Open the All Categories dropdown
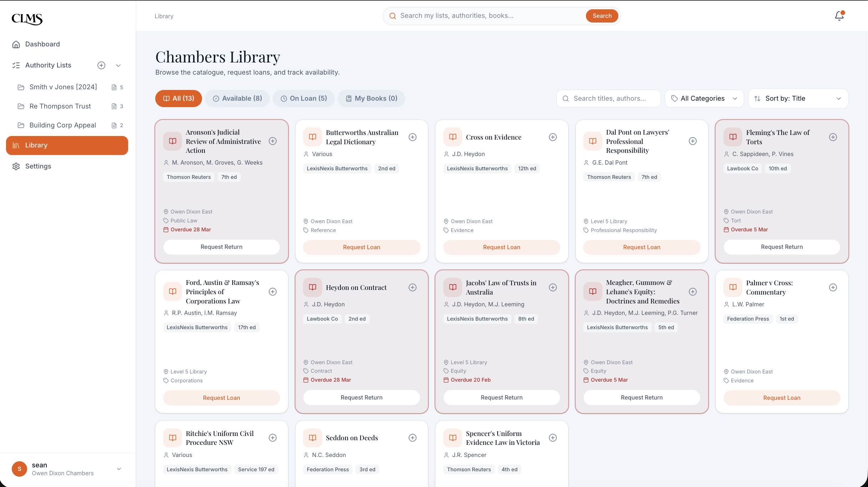This screenshot has height=487, width=868. tap(704, 98)
